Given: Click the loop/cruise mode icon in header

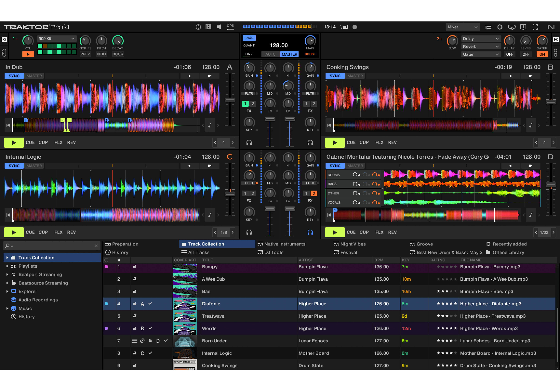Looking at the screenshot, I should (x=512, y=27).
